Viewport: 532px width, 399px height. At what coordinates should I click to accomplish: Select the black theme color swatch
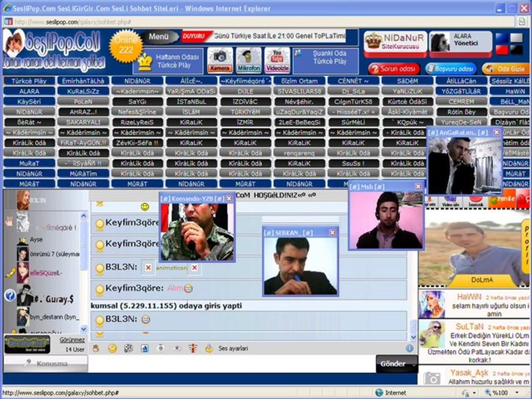[516, 49]
